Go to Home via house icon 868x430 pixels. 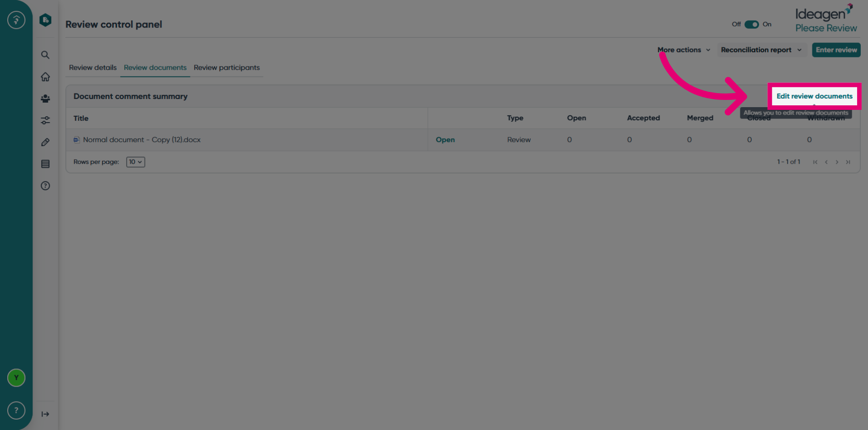coord(45,77)
